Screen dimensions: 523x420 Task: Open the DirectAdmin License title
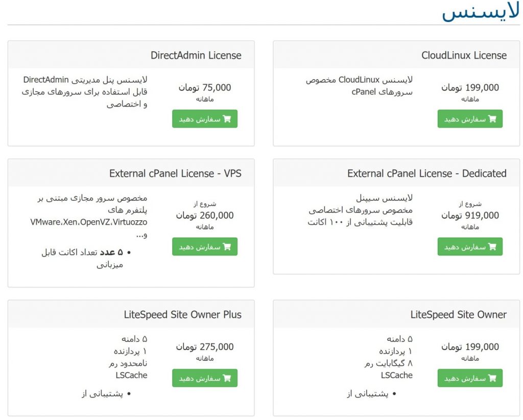click(196, 55)
